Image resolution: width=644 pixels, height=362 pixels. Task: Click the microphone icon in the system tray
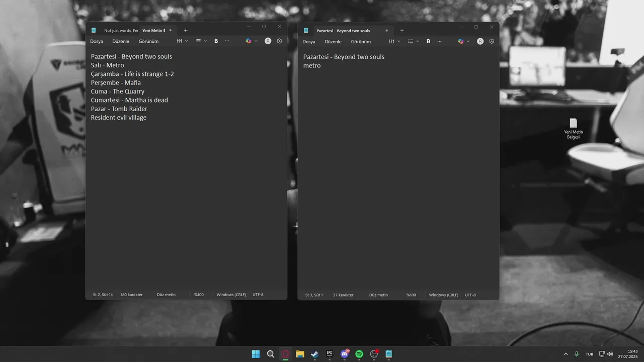pyautogui.click(x=577, y=354)
